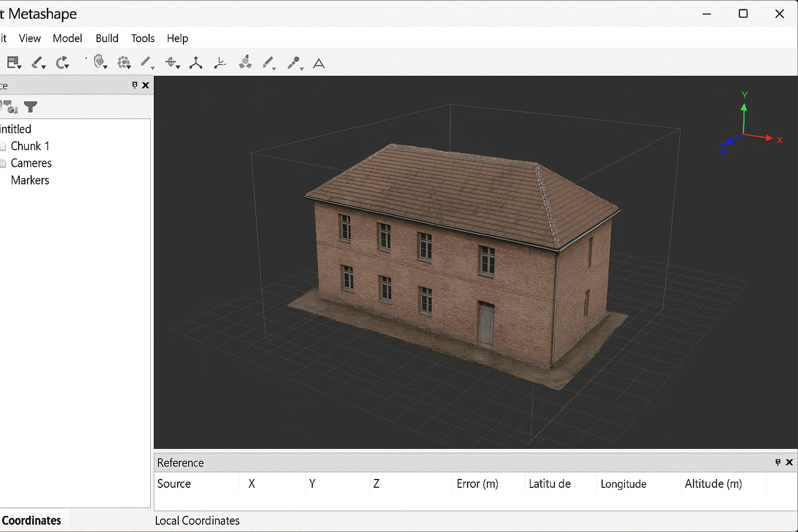Image resolution: width=798 pixels, height=532 pixels.
Task: Click the Local Coordinates status text
Action: [197, 521]
